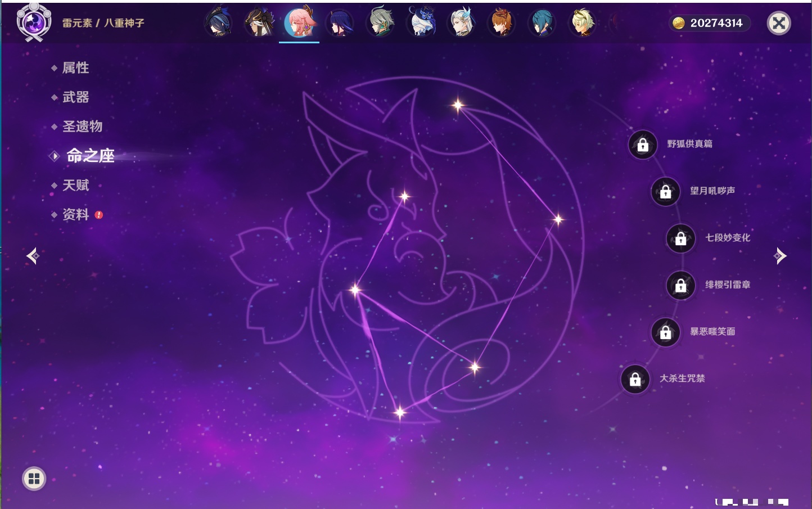The image size is (812, 509).
Task: Click the lock icon for 望月吼哕声
Action: point(666,192)
